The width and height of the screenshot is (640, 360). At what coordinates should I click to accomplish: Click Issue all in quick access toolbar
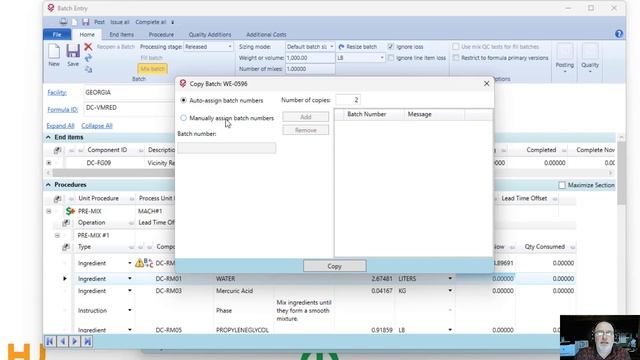click(x=120, y=22)
